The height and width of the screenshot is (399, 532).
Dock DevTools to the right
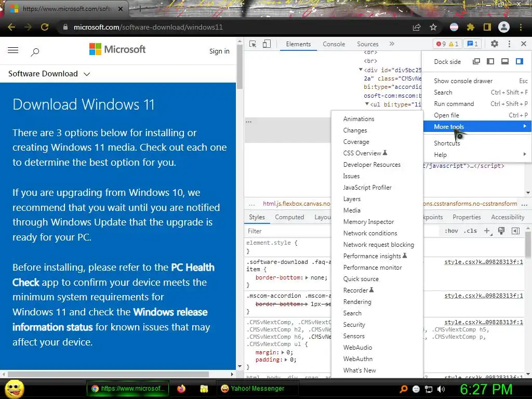[519, 61]
